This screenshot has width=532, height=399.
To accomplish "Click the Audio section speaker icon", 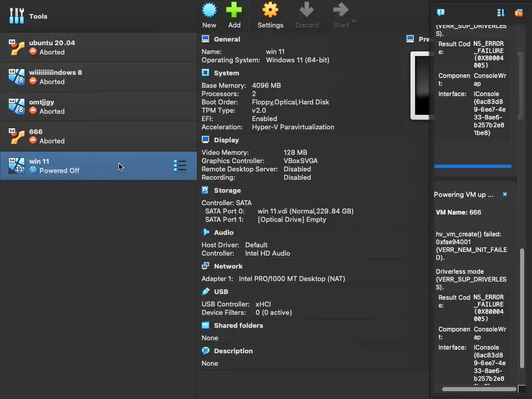I will (205, 232).
